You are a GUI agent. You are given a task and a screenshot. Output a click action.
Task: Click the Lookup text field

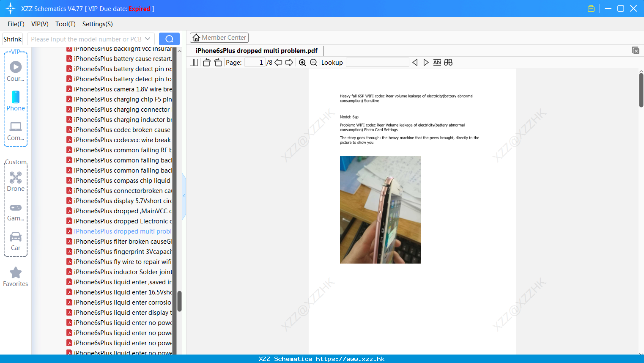377,63
